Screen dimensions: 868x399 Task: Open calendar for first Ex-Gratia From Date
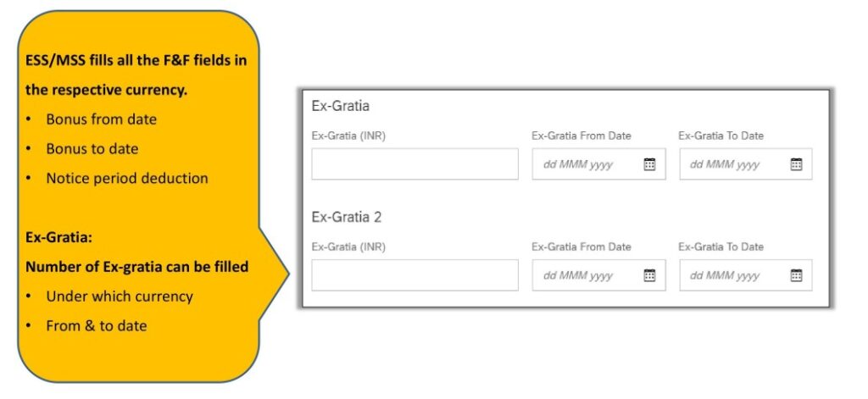[649, 164]
